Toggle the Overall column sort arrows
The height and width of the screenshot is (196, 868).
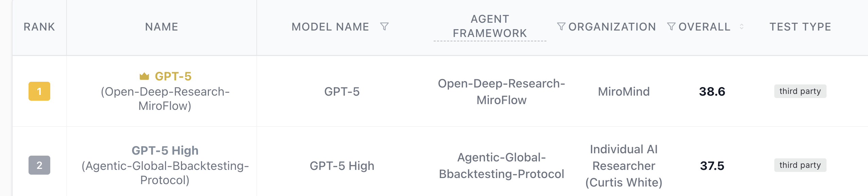pos(742,26)
